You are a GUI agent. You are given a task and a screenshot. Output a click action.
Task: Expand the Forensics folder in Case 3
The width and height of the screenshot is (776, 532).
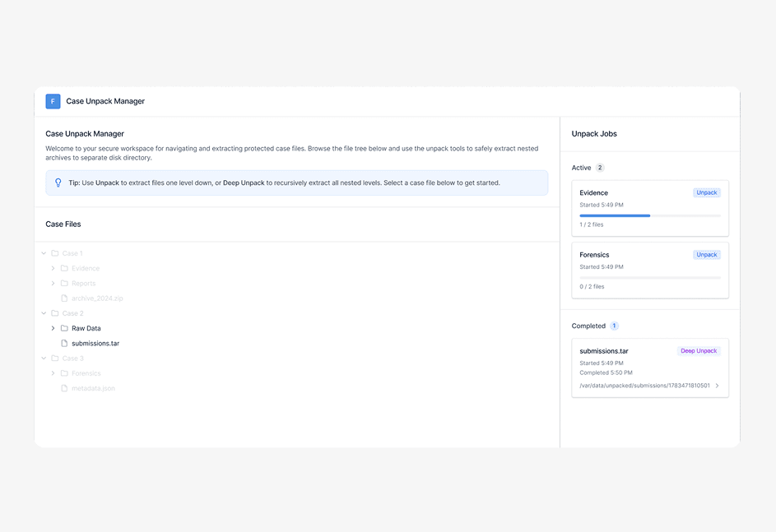click(53, 373)
